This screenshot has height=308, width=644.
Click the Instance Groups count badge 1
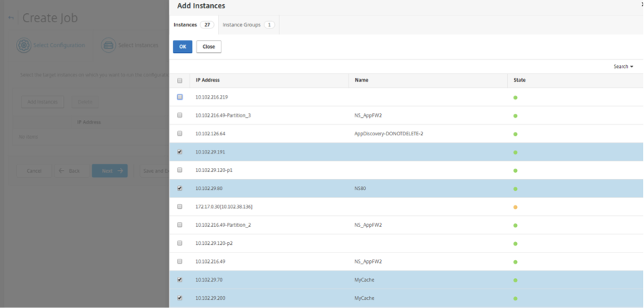coord(269,25)
